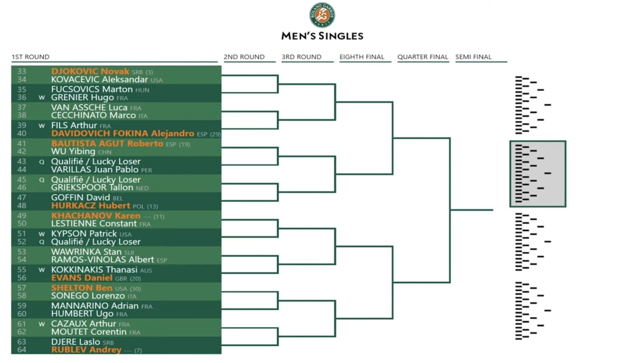Viewport: 644px width, 363px height.
Task: Open Djokovic Novak's player entry
Action: point(90,71)
